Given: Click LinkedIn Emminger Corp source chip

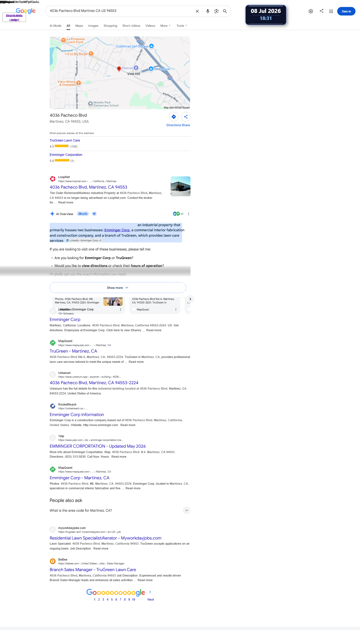Looking at the screenshot, I should coord(84,240).
